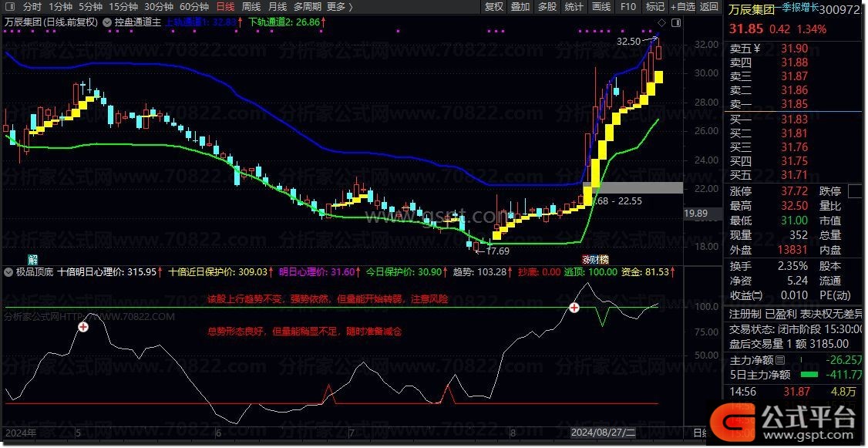Switch to the 60分钟 timeframe tab

pyautogui.click(x=194, y=7)
